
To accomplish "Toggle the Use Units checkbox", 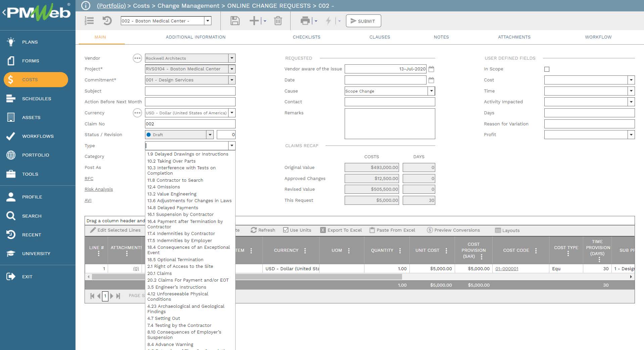I will [286, 230].
